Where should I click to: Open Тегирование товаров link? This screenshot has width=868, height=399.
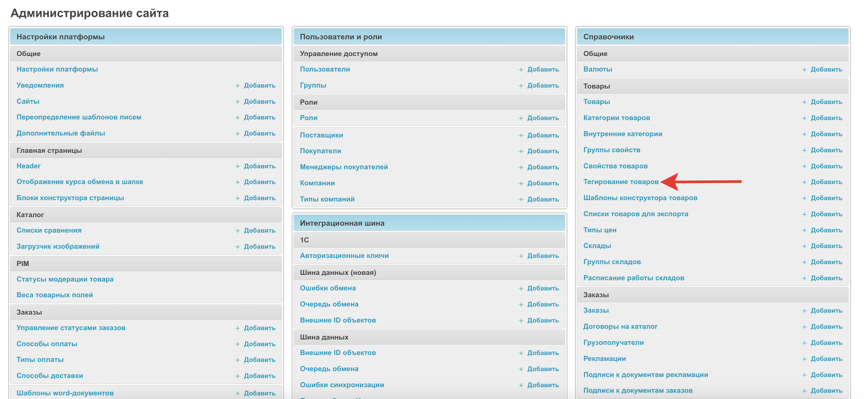(x=621, y=182)
